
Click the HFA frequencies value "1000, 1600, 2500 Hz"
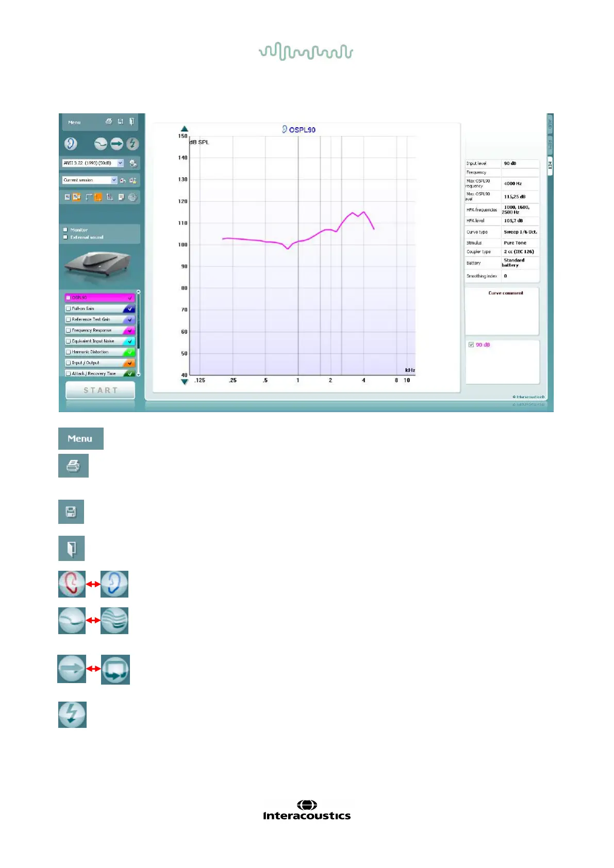(516, 210)
